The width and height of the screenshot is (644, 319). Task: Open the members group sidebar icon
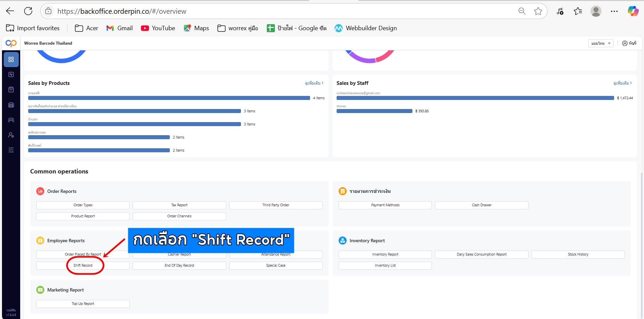click(11, 120)
